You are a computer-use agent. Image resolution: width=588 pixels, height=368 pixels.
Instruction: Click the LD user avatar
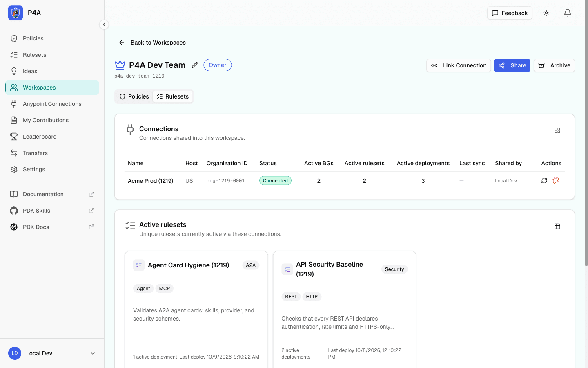15,353
